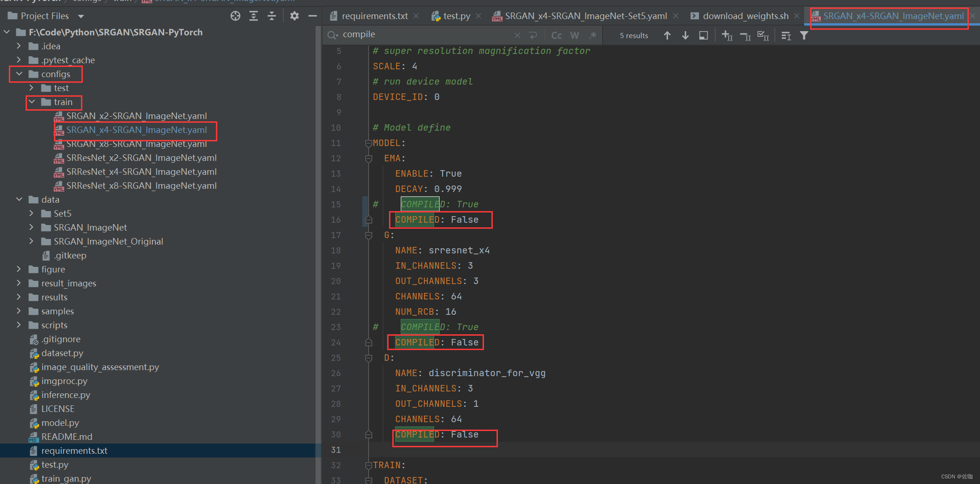Go to previous search occurrence arrow

pos(667,35)
